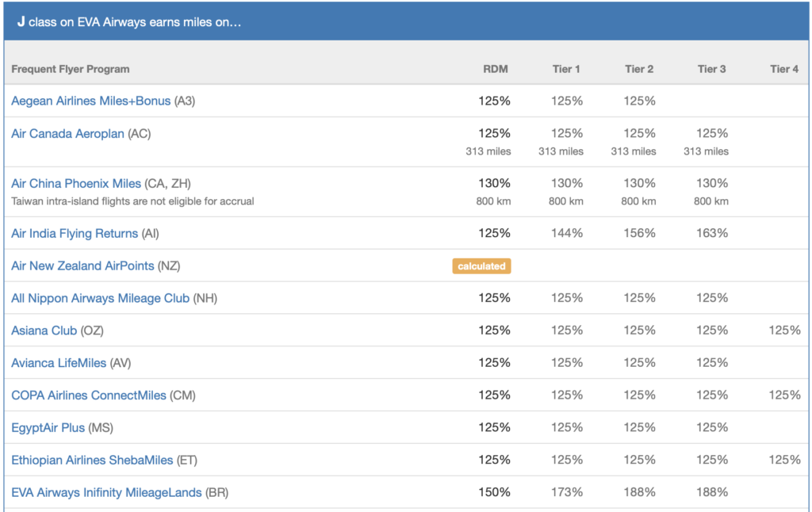Open the Air China Phoenix Miles link
The image size is (812, 512).
pyautogui.click(x=76, y=183)
